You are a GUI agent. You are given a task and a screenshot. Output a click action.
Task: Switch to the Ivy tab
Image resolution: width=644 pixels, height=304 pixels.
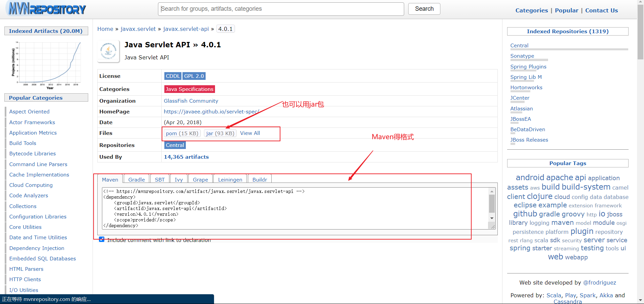[179, 180]
